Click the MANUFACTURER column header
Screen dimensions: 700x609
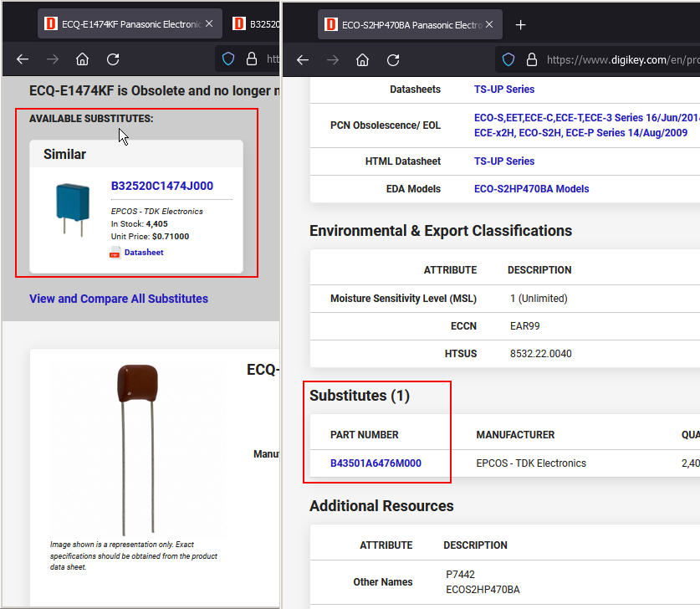(515, 435)
